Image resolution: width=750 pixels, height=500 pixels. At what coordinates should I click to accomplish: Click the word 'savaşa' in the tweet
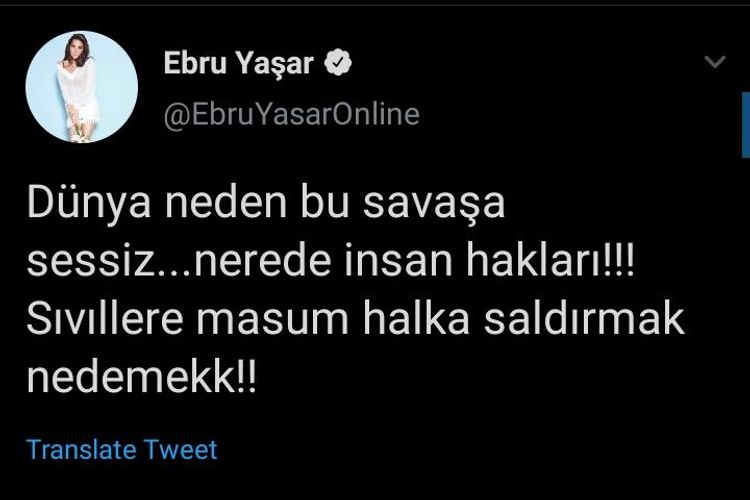click(434, 205)
